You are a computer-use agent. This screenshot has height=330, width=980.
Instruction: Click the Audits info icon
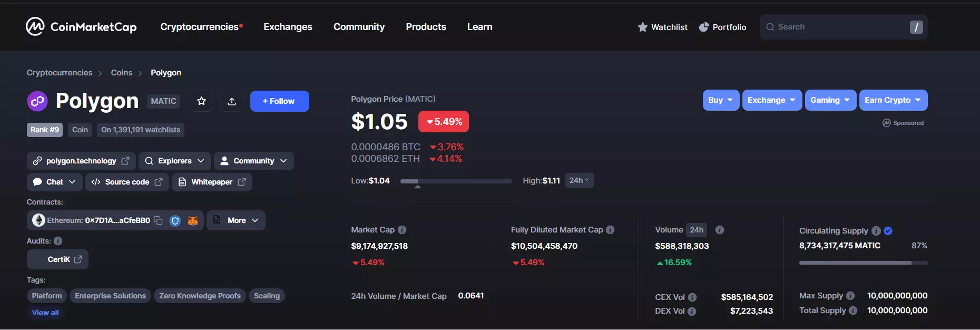pos(58,241)
